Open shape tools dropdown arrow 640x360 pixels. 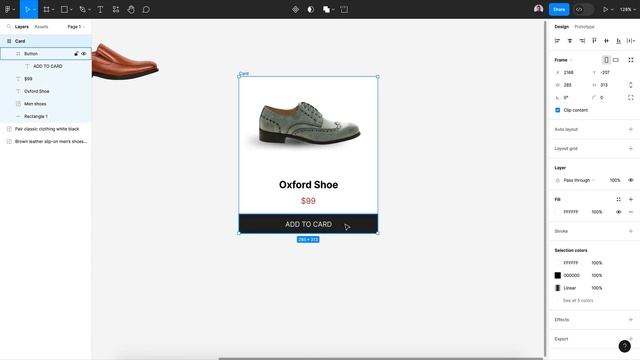click(71, 9)
